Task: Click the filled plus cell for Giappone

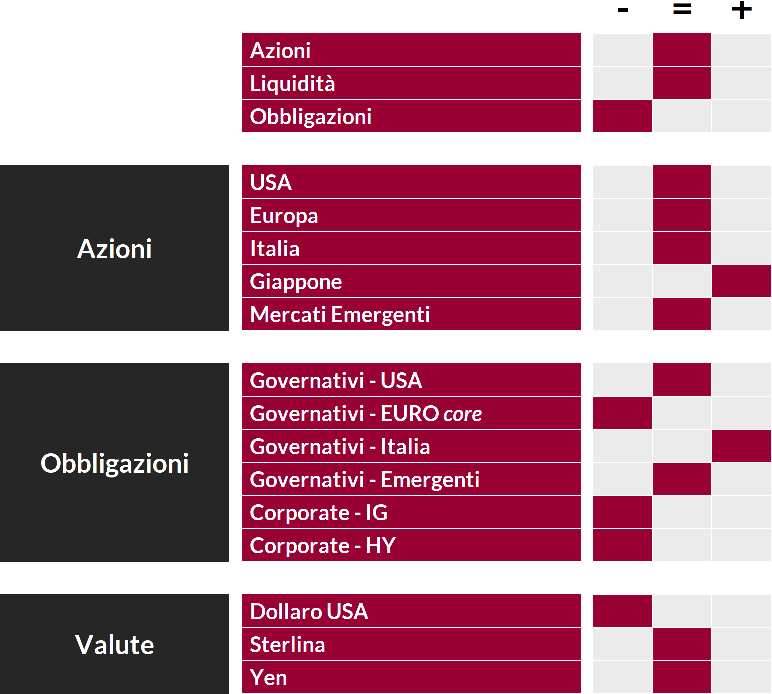Action: point(741,281)
